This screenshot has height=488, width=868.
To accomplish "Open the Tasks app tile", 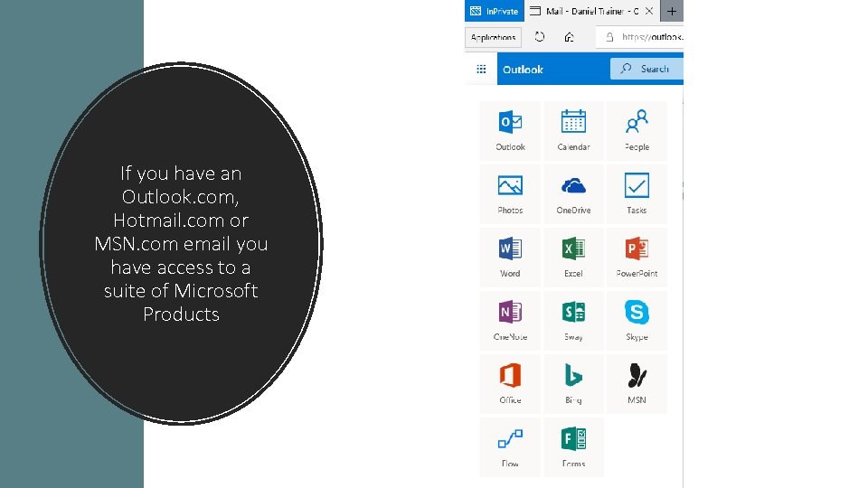I will [637, 194].
